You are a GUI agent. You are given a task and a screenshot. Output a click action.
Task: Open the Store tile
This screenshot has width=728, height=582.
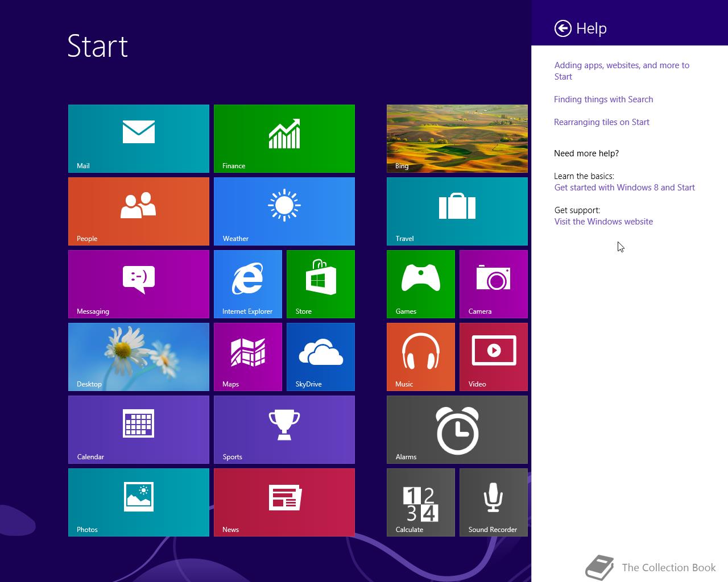click(321, 284)
